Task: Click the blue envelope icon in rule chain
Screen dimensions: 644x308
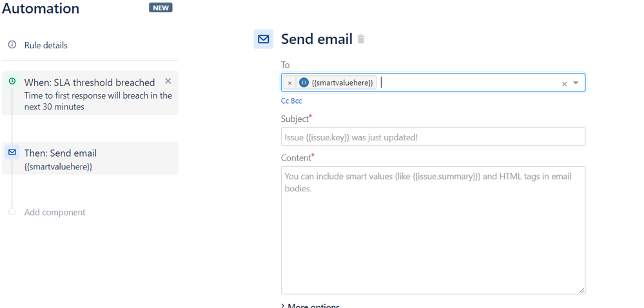Action: (12, 152)
